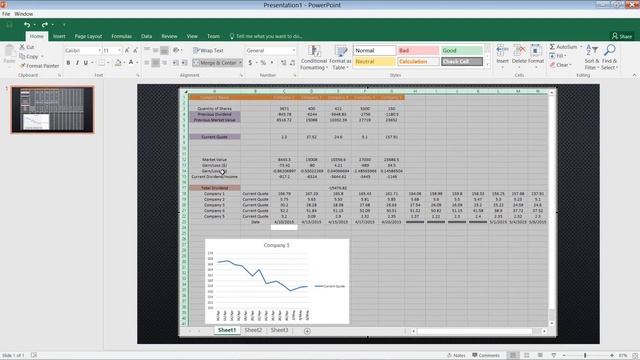Click Delete cells button

coord(519,55)
